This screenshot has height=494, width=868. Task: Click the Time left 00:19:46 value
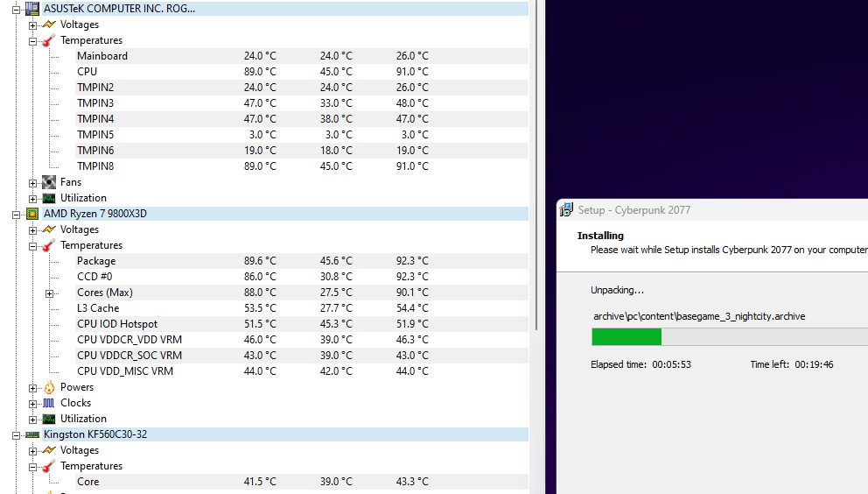pos(814,365)
